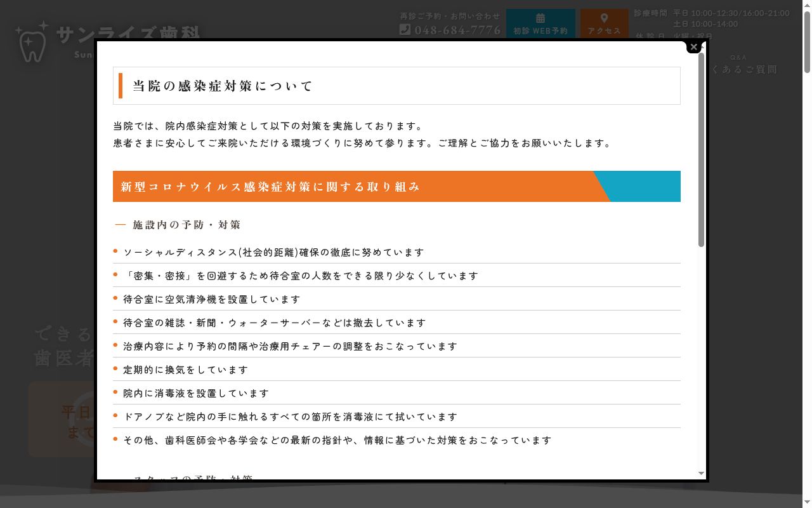Click the subheading 施設内の予防・対策
The height and width of the screenshot is (508, 812).
187,225
